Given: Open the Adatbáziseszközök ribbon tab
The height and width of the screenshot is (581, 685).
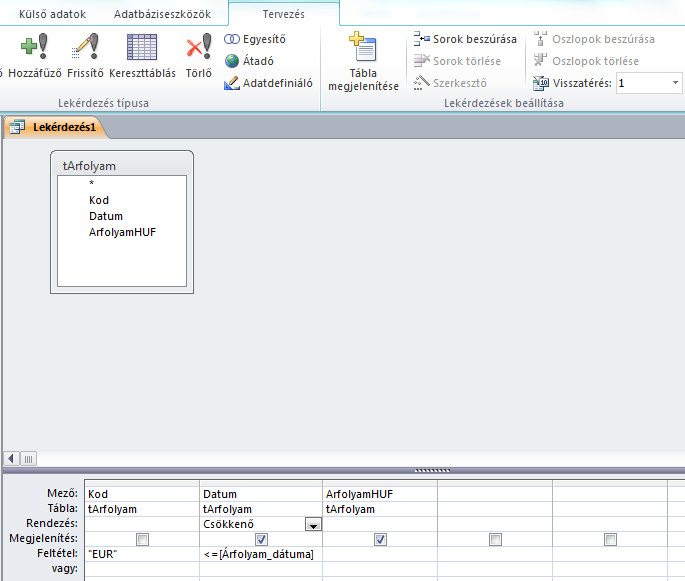Looking at the screenshot, I should click(x=162, y=14).
